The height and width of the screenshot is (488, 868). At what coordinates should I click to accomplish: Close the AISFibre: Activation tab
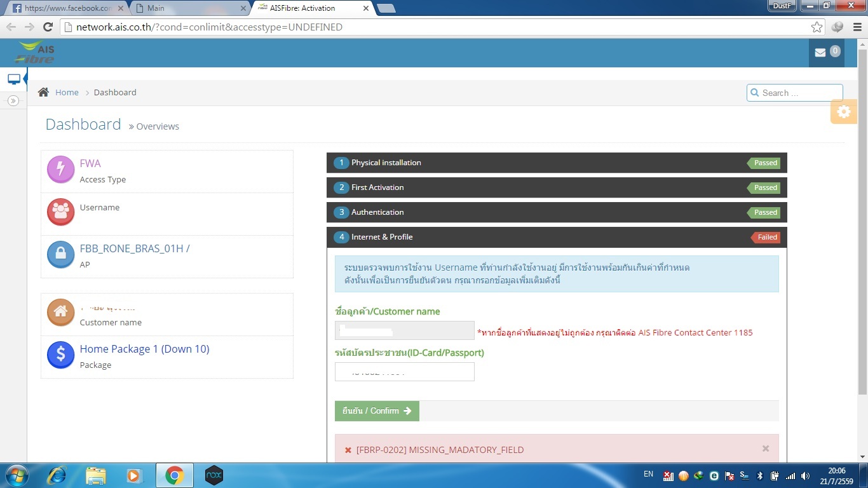[x=365, y=8]
